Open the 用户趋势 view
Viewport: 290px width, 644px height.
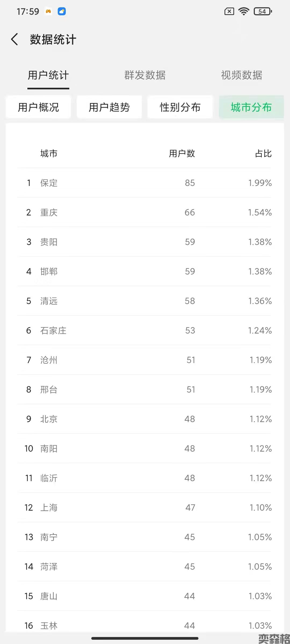(x=109, y=107)
